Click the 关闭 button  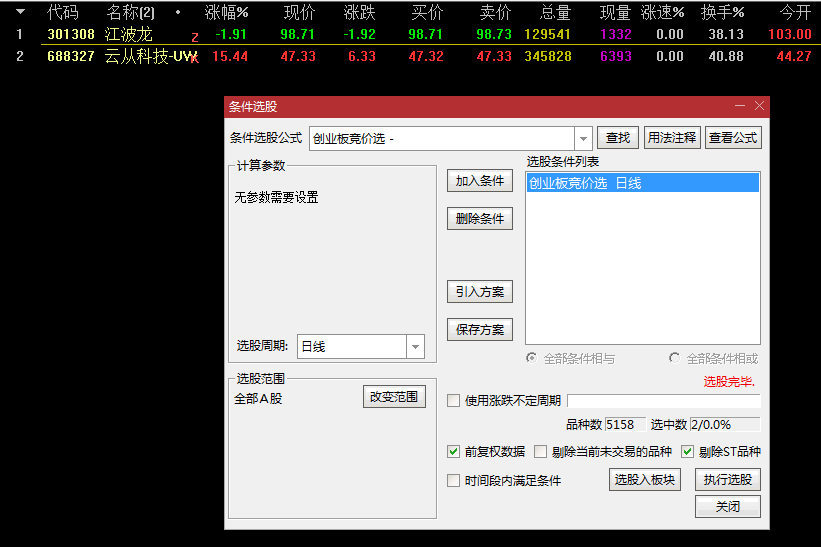point(728,507)
